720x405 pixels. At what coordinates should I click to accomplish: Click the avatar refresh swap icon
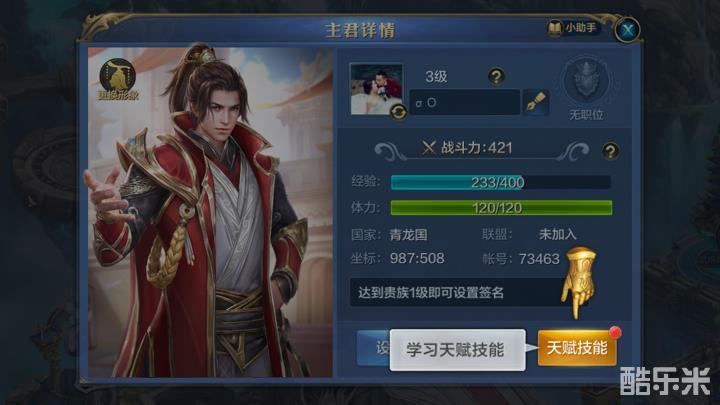click(399, 112)
